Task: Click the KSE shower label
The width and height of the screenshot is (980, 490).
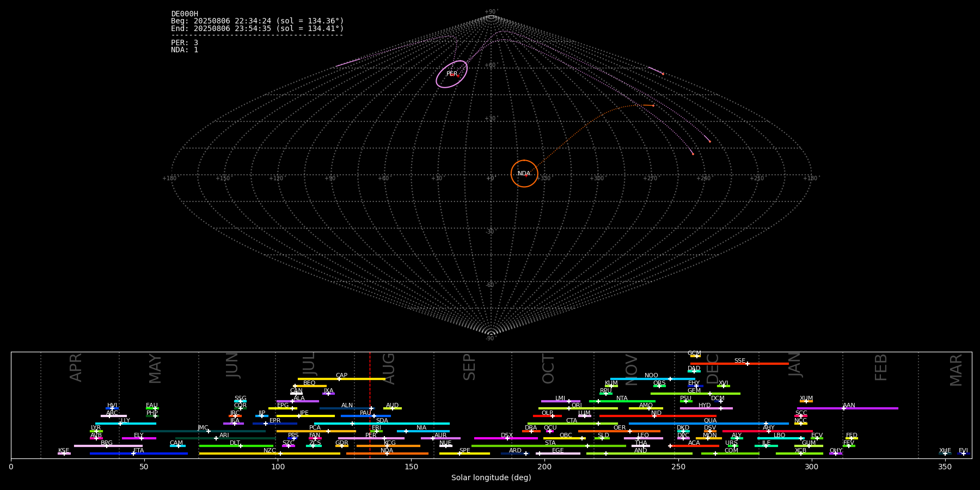Action: click(x=64, y=451)
